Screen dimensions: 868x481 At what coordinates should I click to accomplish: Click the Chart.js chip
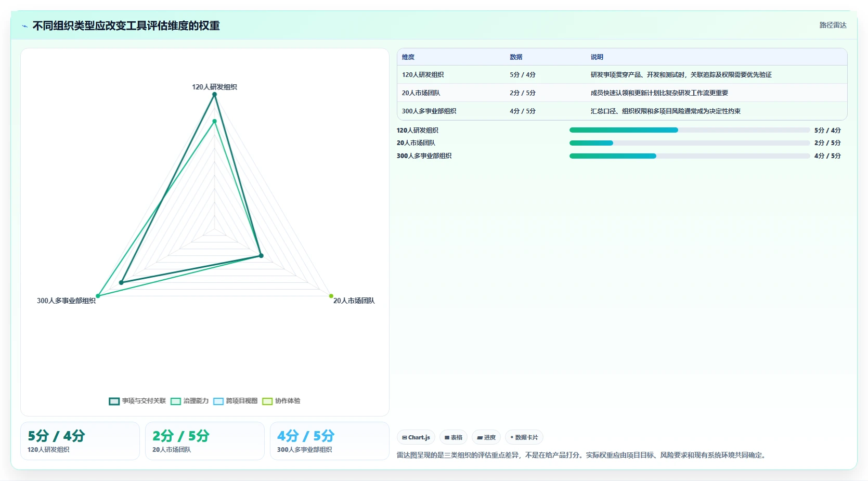tap(416, 437)
